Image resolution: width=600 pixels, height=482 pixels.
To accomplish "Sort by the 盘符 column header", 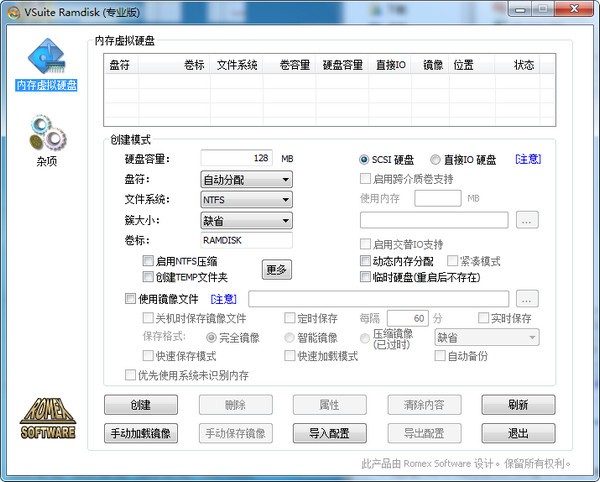I will (121, 65).
